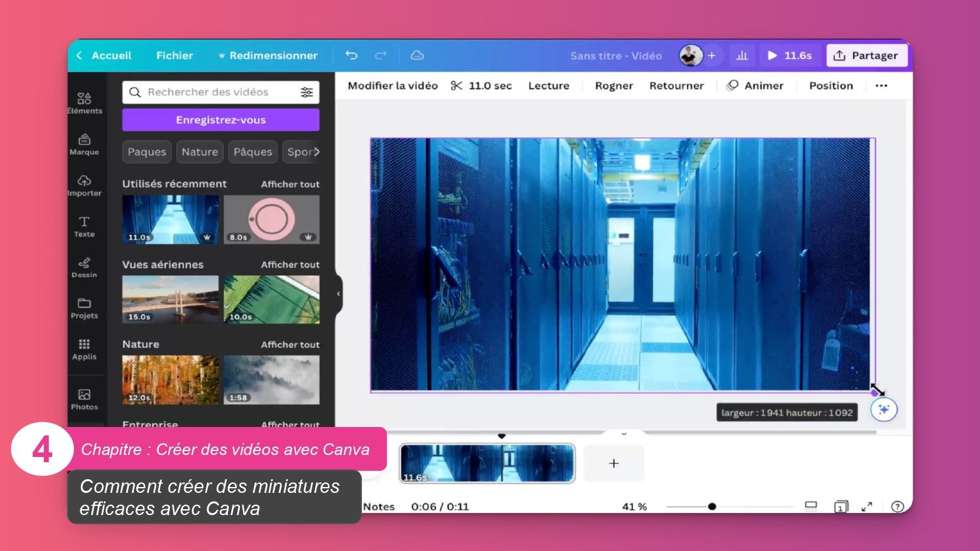The width and height of the screenshot is (980, 551).
Task: Click the 11.0 sec duration label
Action: click(490, 86)
